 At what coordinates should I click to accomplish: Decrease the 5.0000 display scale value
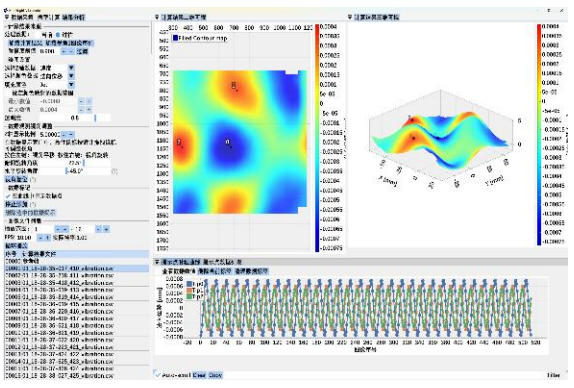[64, 135]
